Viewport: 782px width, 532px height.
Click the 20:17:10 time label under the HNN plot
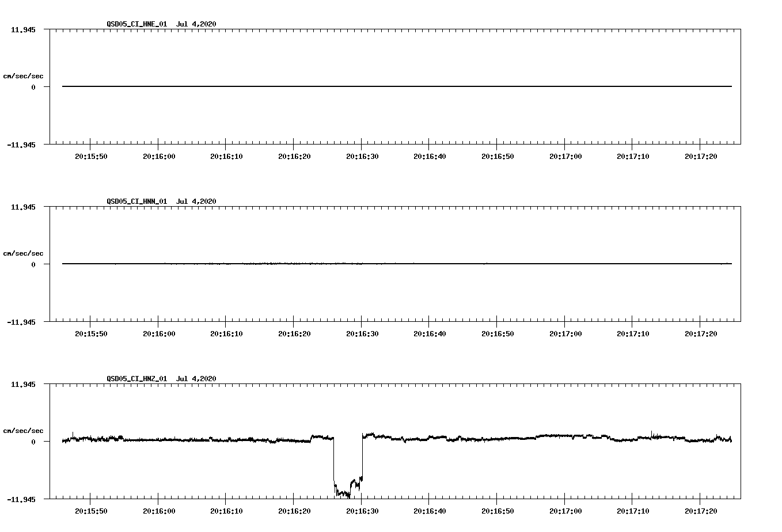tap(633, 334)
